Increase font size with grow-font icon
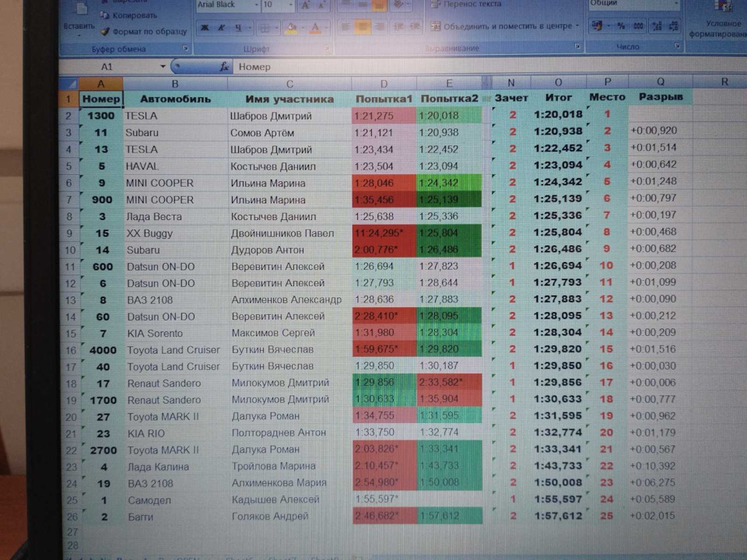Screen dimensions: 747x560 306,5
